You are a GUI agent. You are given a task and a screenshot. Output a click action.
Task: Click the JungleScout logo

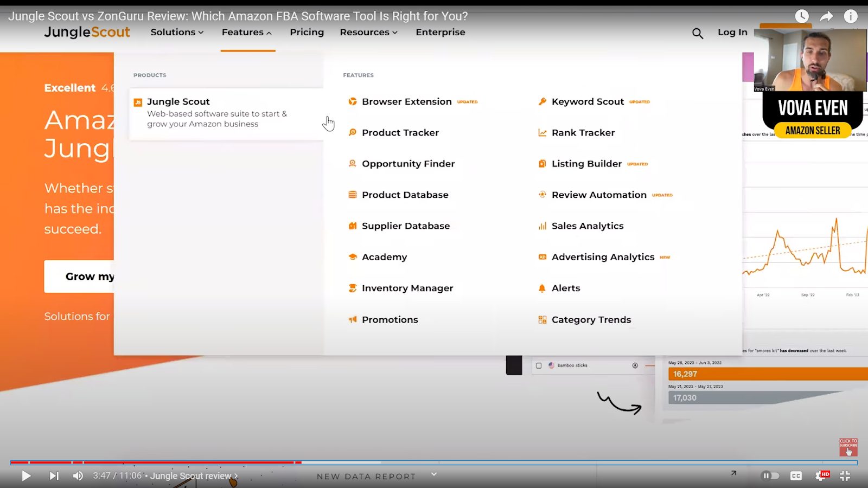click(87, 32)
